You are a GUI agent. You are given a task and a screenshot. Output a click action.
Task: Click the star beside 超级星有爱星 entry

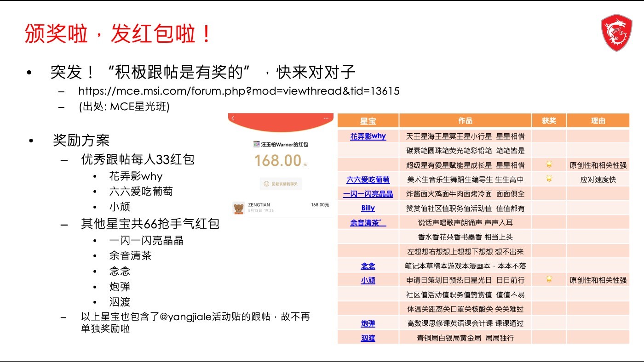coord(549,165)
